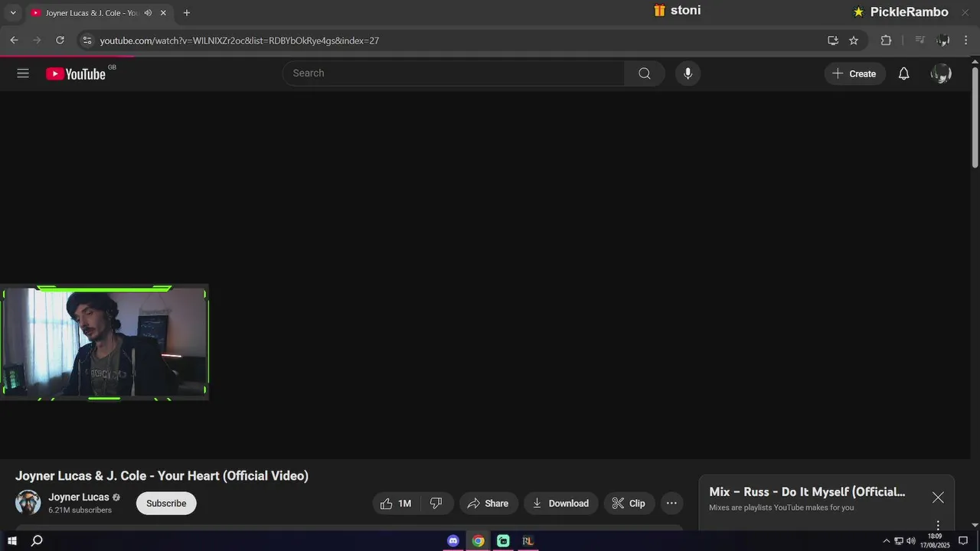The width and height of the screenshot is (980, 551).
Task: Open YouTube notifications bell
Action: [903, 73]
